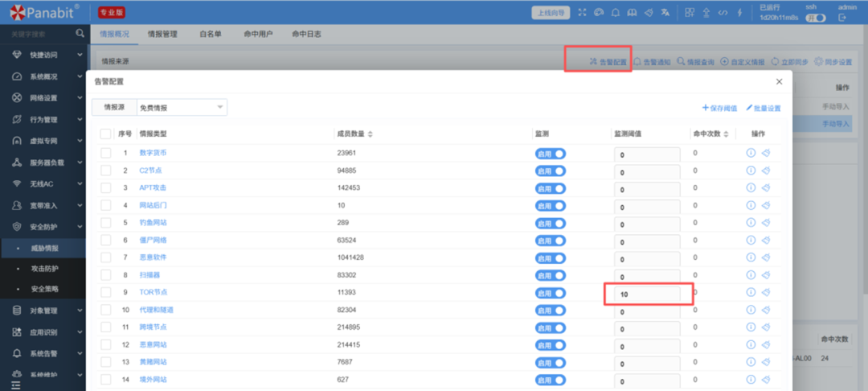This screenshot has width=868, height=391.
Task: Tick the select-all checkbox in table header
Action: pos(105,134)
